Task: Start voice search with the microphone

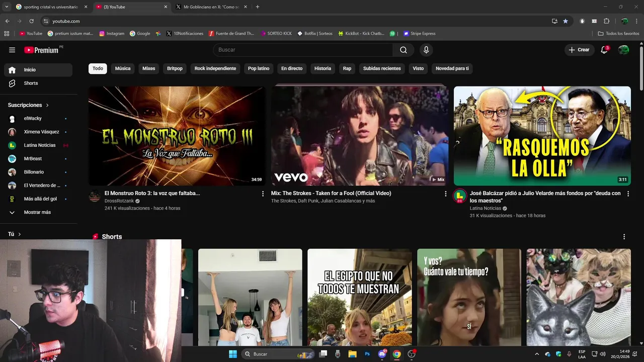Action: coord(426,50)
